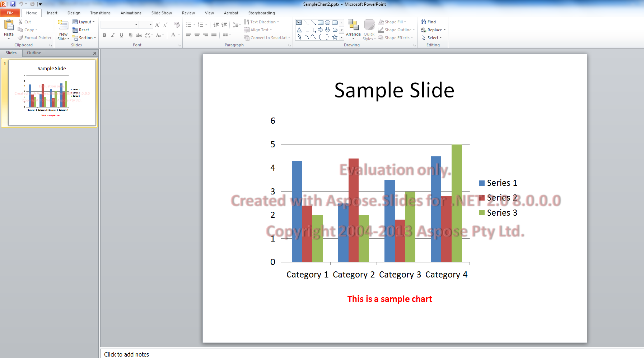This screenshot has width=644, height=358.
Task: Select the Format Painter tool
Action: [x=35, y=38]
